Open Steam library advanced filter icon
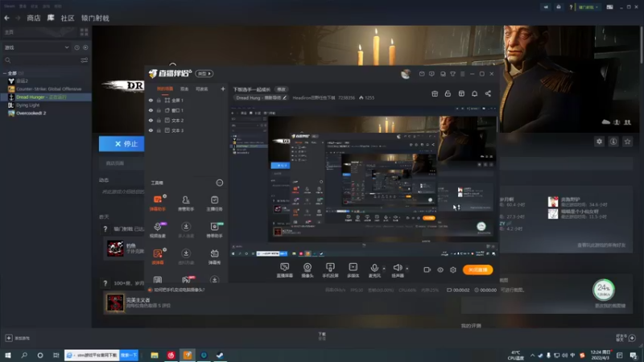 [85, 60]
